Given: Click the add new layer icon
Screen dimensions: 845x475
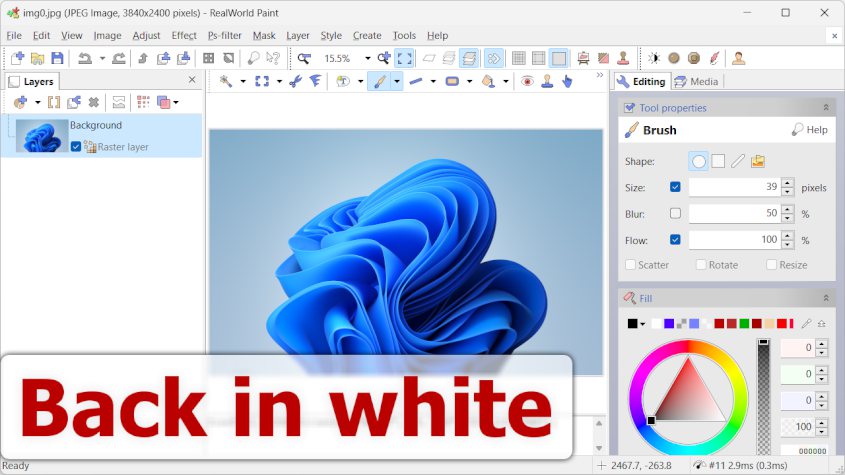Looking at the screenshot, I should 20,102.
